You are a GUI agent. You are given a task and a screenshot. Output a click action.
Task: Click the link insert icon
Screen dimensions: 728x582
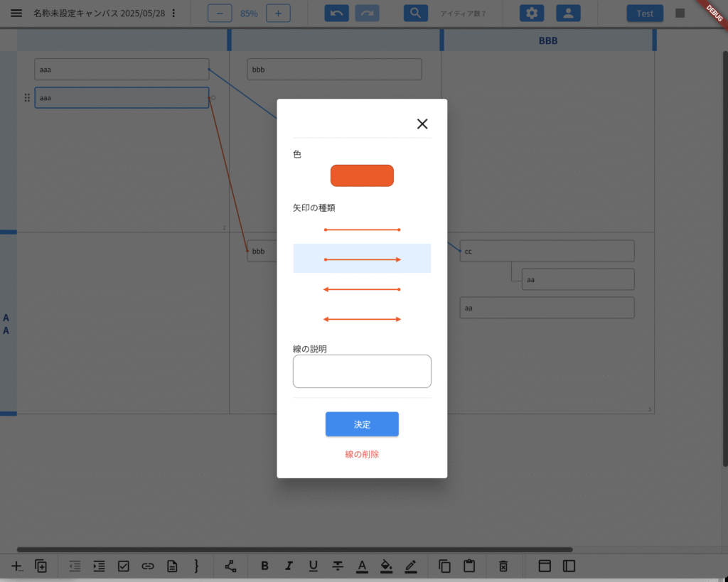tap(148, 566)
